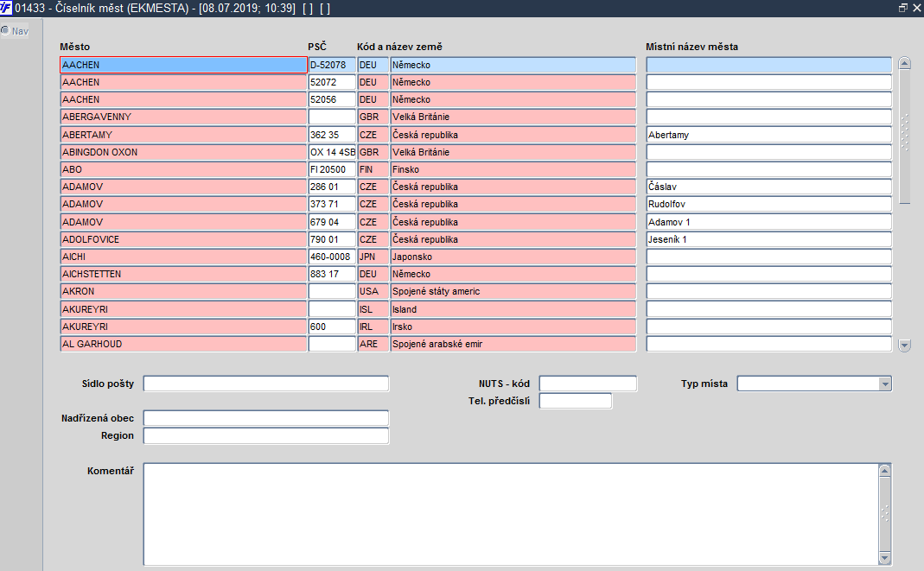The height and width of the screenshot is (571, 924).
Task: Click the PSČ cell 362 35
Action: (332, 135)
